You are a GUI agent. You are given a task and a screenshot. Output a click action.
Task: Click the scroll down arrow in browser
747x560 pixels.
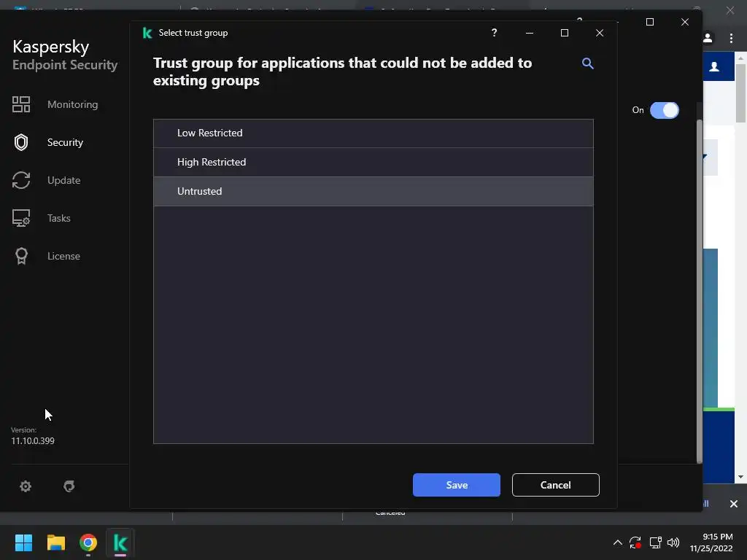coord(740,477)
